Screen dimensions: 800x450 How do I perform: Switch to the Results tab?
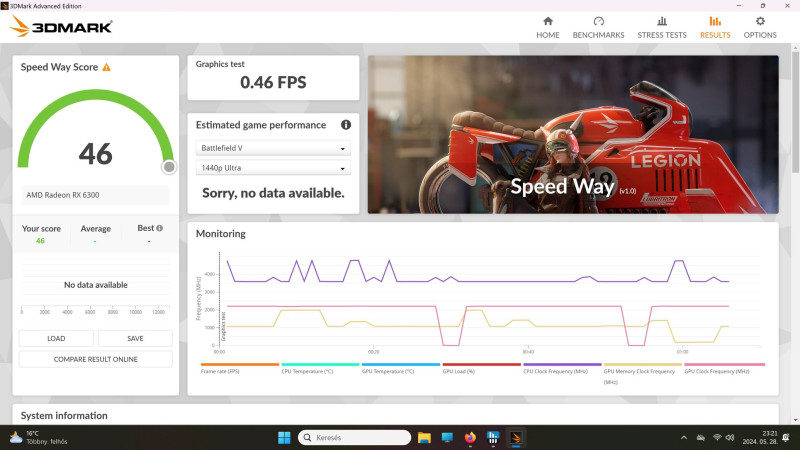click(715, 27)
